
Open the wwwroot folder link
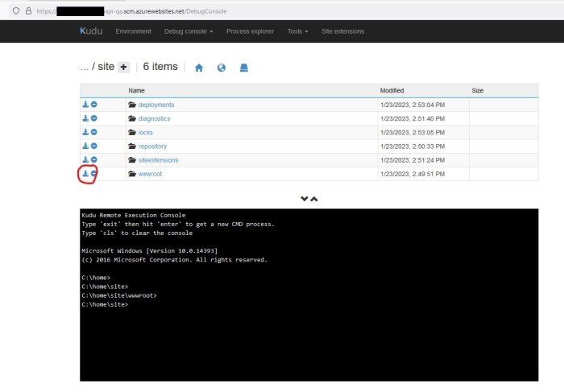pos(150,173)
